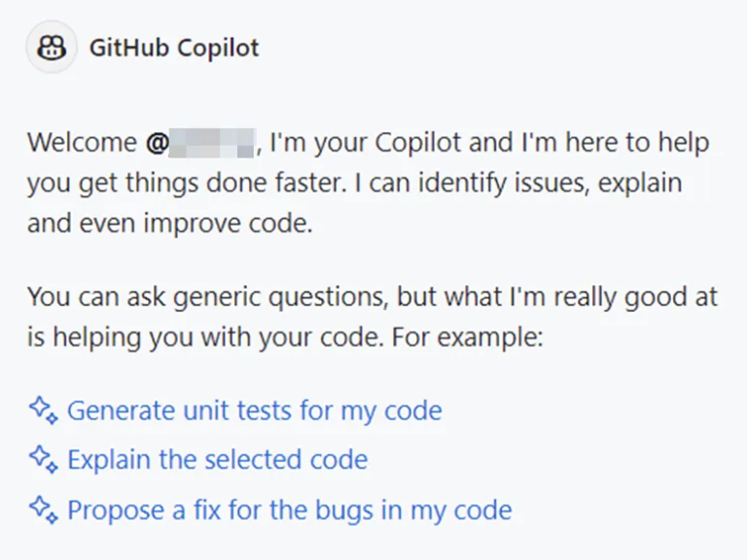Click the '@' symbol before the username
This screenshot has width=747, height=560.
point(157,143)
